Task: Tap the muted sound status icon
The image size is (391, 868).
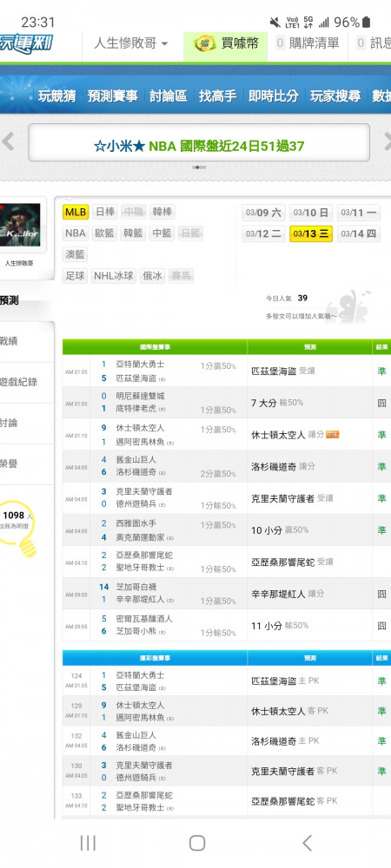Action: (275, 23)
